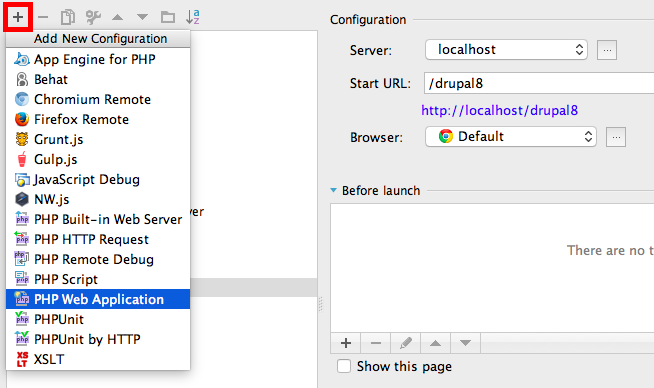654x388 pixels.
Task: Open the http://localhost/drupal8 link
Action: click(x=499, y=111)
